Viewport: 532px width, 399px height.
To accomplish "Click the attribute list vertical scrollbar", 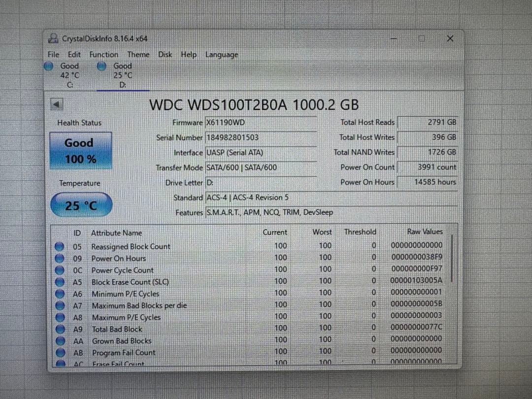I will point(452,259).
